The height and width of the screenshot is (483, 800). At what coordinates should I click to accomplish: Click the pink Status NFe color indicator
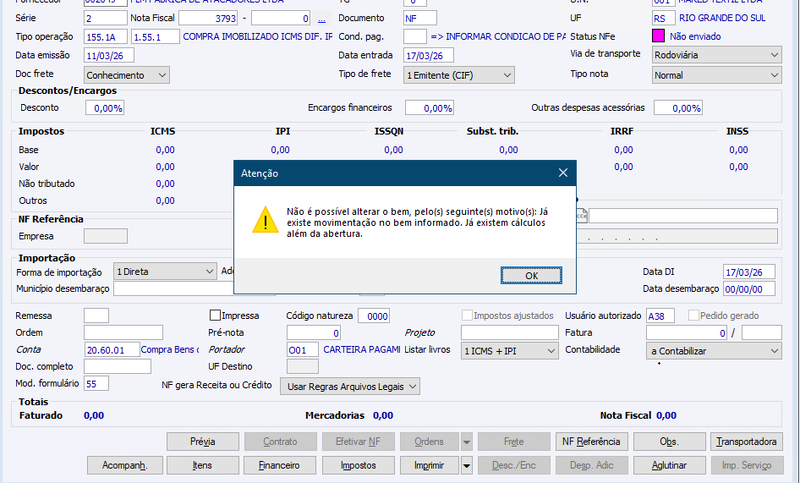[658, 36]
